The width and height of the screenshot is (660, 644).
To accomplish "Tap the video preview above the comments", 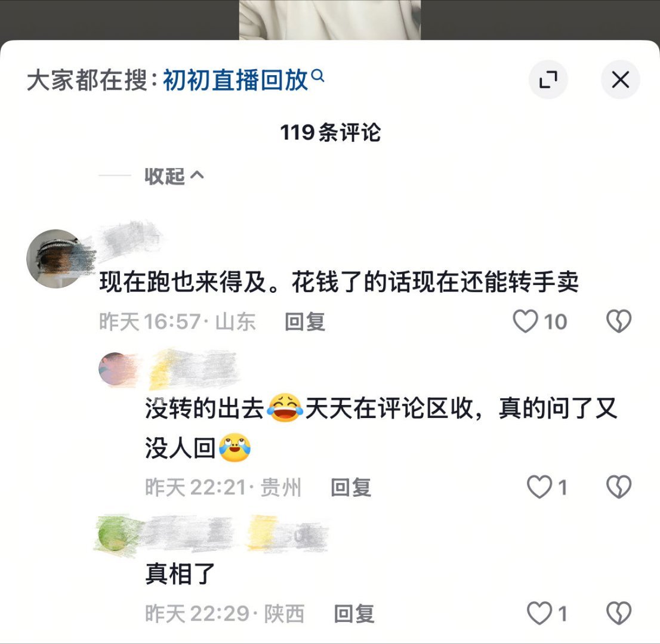I will click(x=330, y=20).
